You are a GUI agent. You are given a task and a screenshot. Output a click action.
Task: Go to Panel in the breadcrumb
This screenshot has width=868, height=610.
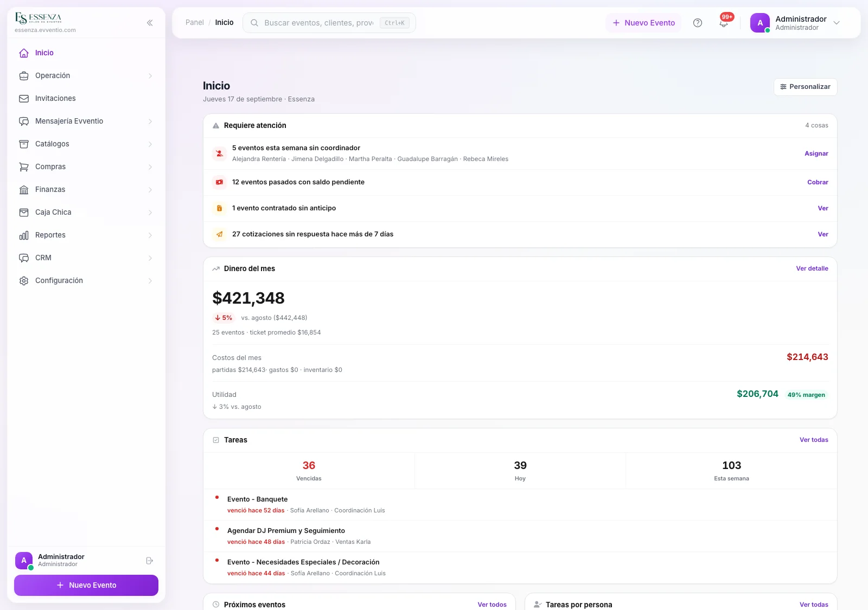pos(195,22)
